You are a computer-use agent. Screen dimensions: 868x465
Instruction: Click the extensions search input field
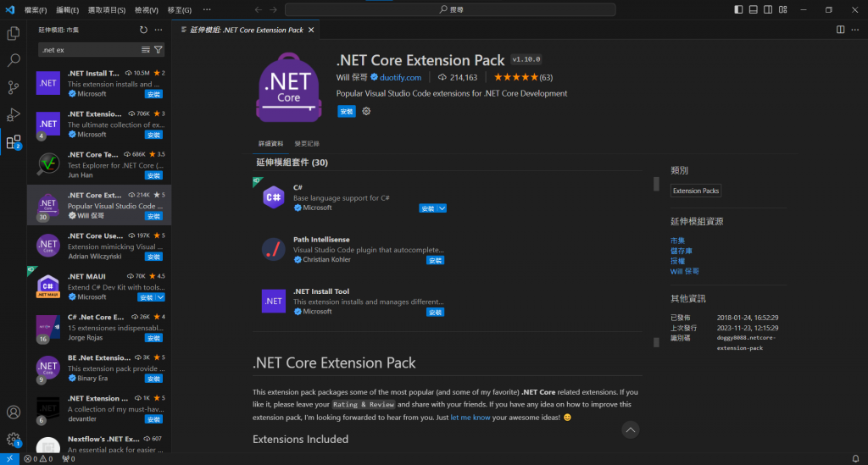89,50
